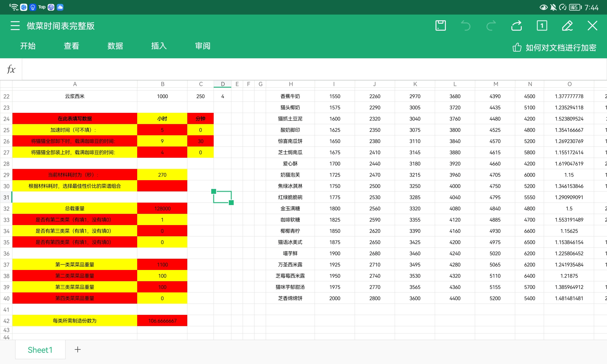Select cell 当前材料耗时为（秒）

coord(75,175)
